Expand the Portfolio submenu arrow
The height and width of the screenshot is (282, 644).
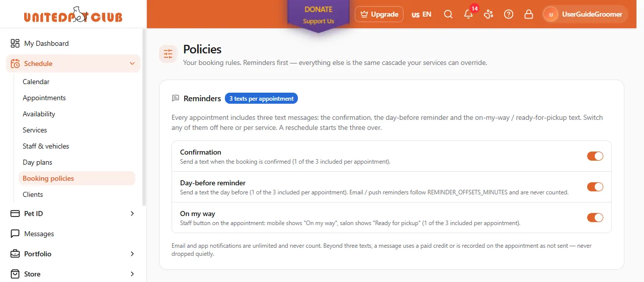pos(132,254)
